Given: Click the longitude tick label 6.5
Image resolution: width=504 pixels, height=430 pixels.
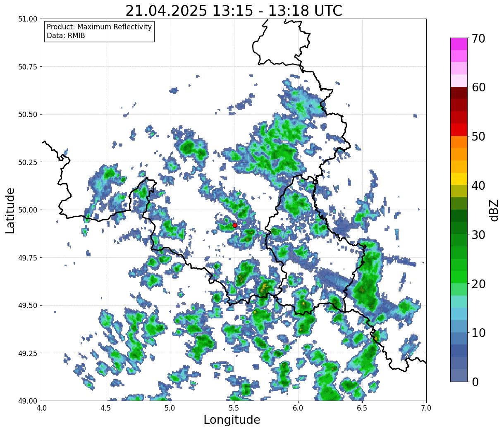Looking at the screenshot, I should [362, 408].
